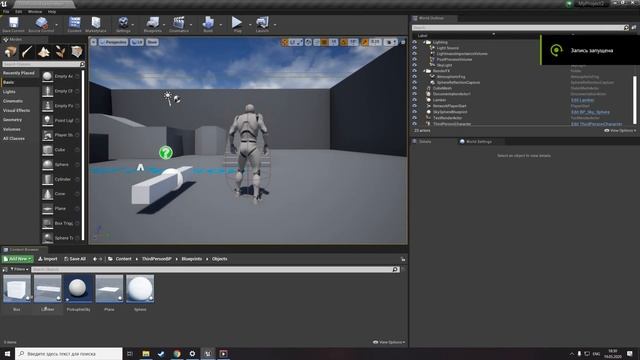Select the Paint mode brush icon

(27, 52)
